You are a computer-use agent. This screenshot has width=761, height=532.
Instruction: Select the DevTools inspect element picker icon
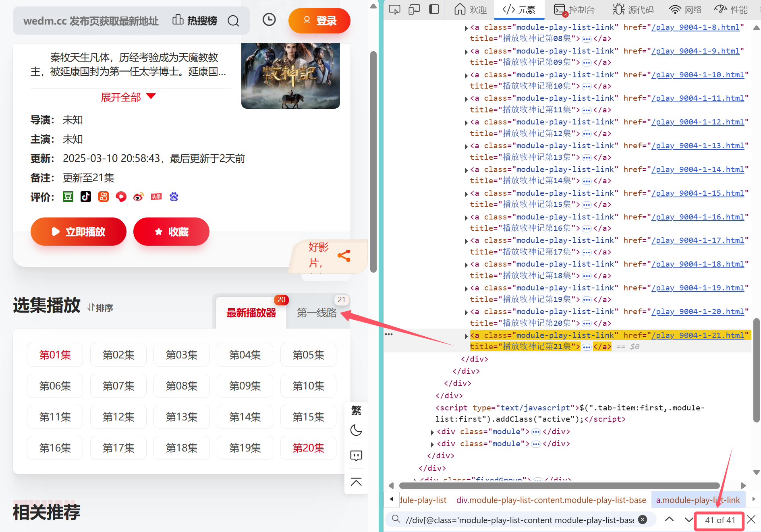[x=394, y=9]
